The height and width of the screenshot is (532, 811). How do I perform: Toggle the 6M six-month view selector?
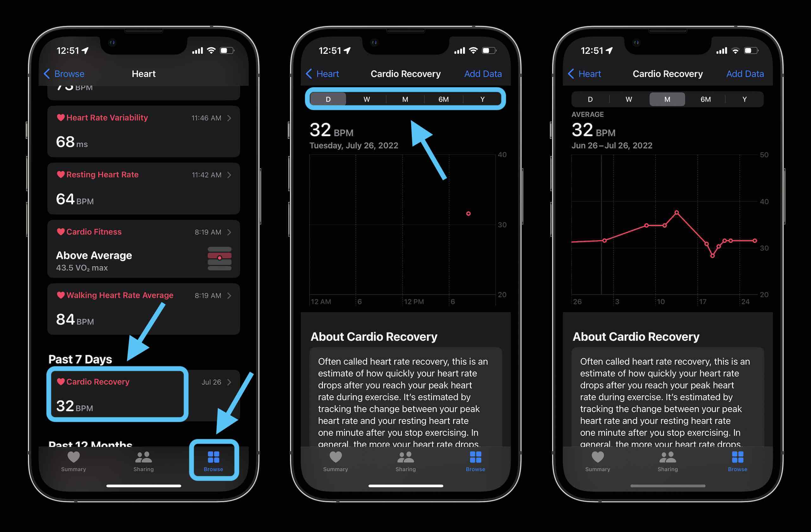click(443, 99)
